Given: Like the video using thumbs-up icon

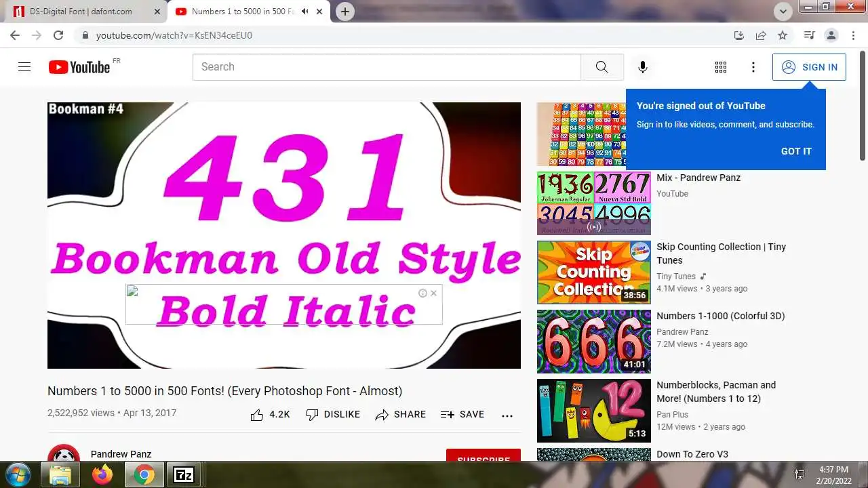Looking at the screenshot, I should point(257,415).
